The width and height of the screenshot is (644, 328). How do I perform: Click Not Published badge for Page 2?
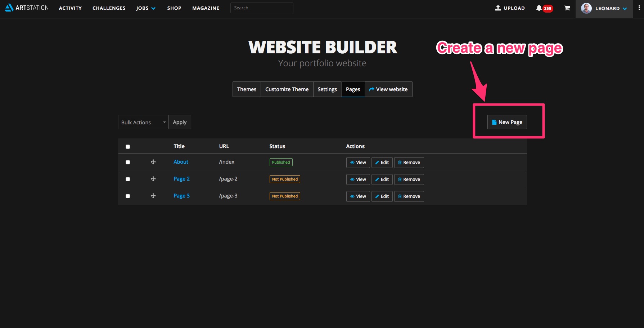point(285,179)
